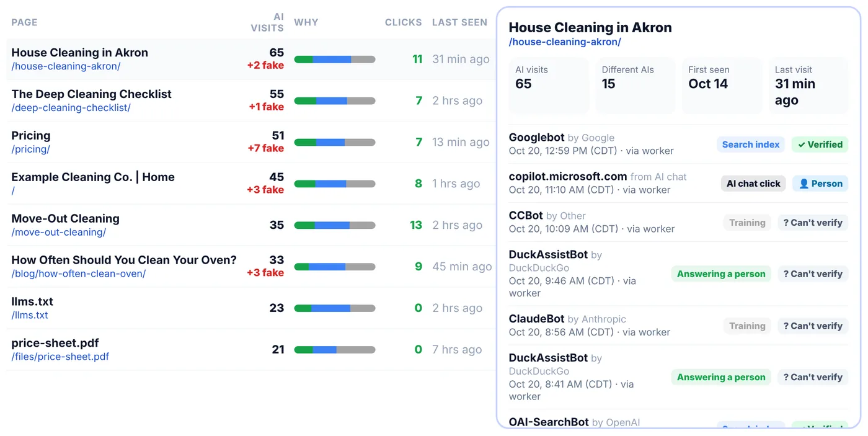The width and height of the screenshot is (868, 436).
Task: Click the Training tag on the CCBot row
Action: tap(747, 223)
